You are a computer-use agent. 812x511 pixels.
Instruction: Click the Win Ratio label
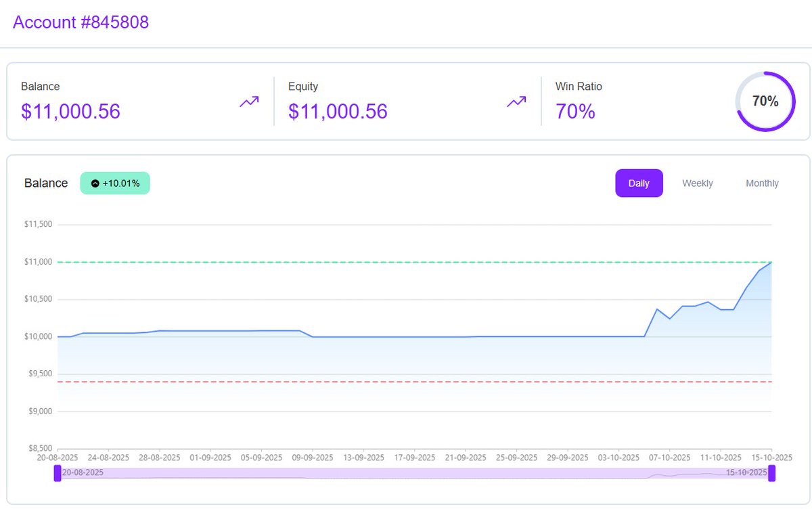[579, 87]
